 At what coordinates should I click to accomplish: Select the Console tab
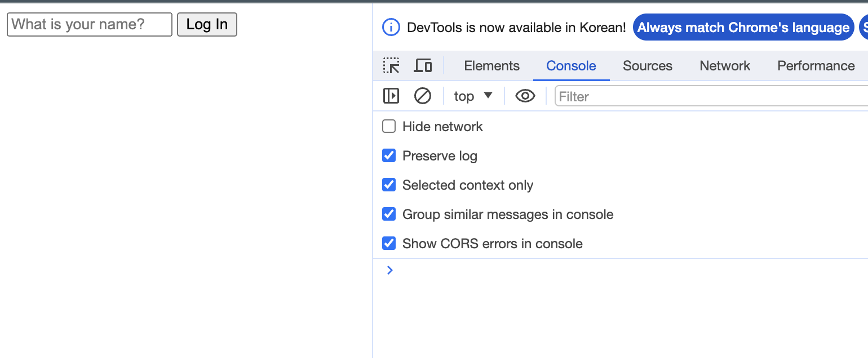point(571,66)
